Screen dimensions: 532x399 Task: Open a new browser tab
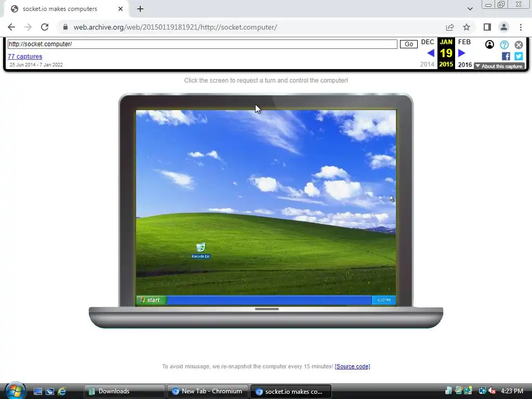point(140,9)
